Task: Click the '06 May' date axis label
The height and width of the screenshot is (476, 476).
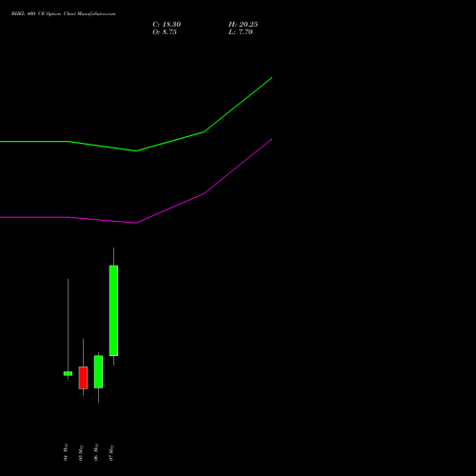Action: [96, 452]
